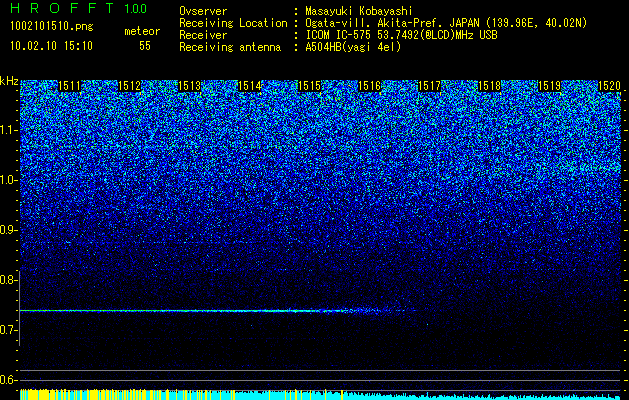Click the Receiving antenna label
The height and width of the screenshot is (400, 629).
[x=230, y=47]
